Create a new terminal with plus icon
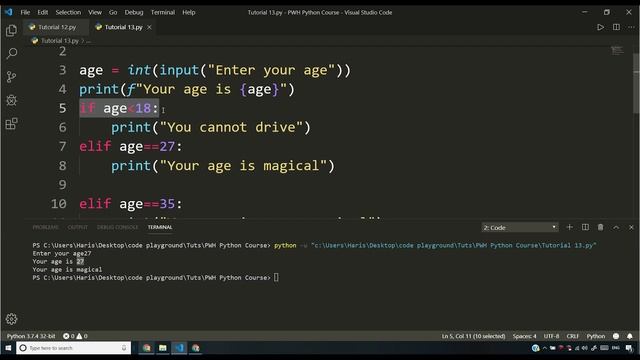Screen dimensions: 640x360 569,227
